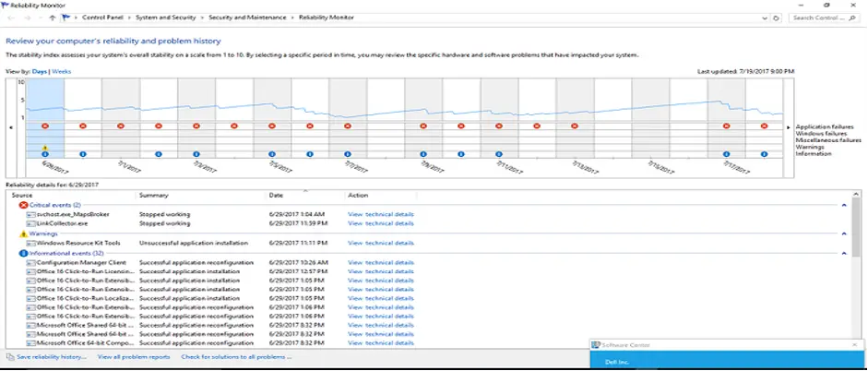The width and height of the screenshot is (868, 371).
Task: Click in the Search Control Panel box
Action: [x=823, y=18]
